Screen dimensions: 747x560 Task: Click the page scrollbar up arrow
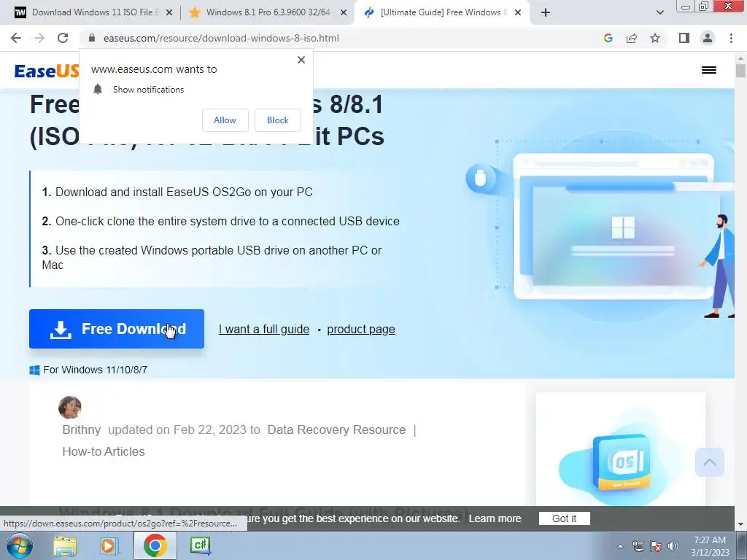(x=740, y=58)
